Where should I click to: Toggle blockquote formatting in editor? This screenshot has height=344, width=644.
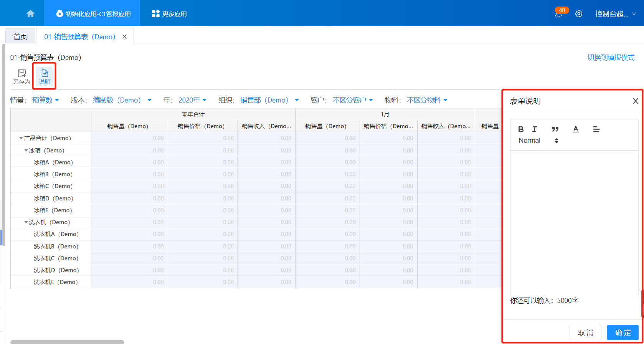(x=555, y=129)
